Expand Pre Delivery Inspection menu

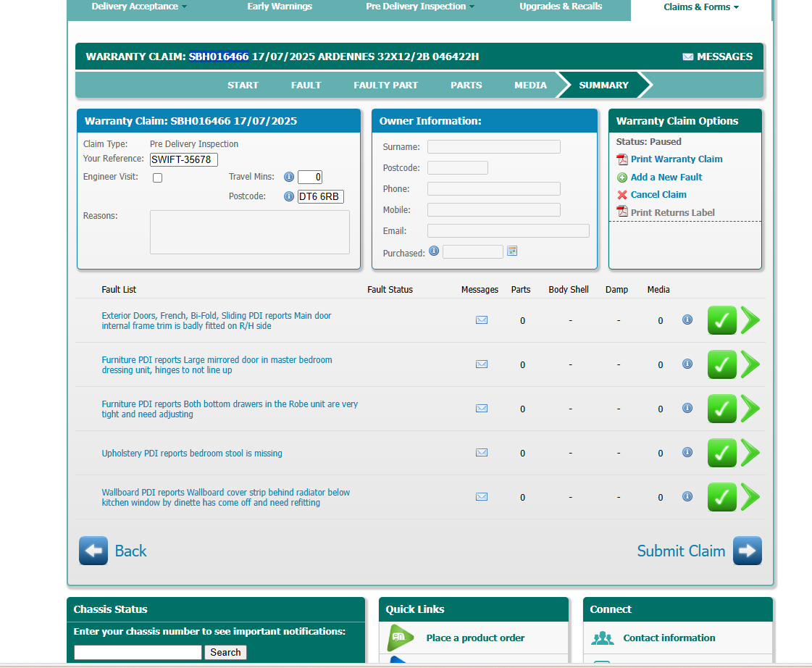(x=420, y=7)
